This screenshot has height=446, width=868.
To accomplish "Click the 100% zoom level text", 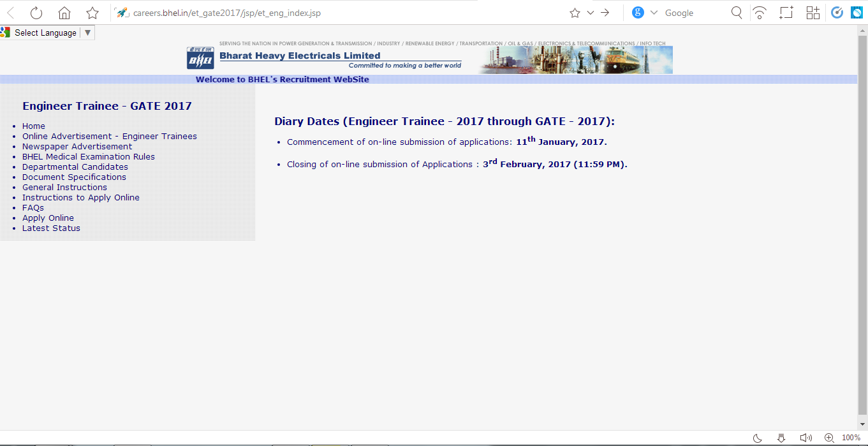I will [851, 438].
